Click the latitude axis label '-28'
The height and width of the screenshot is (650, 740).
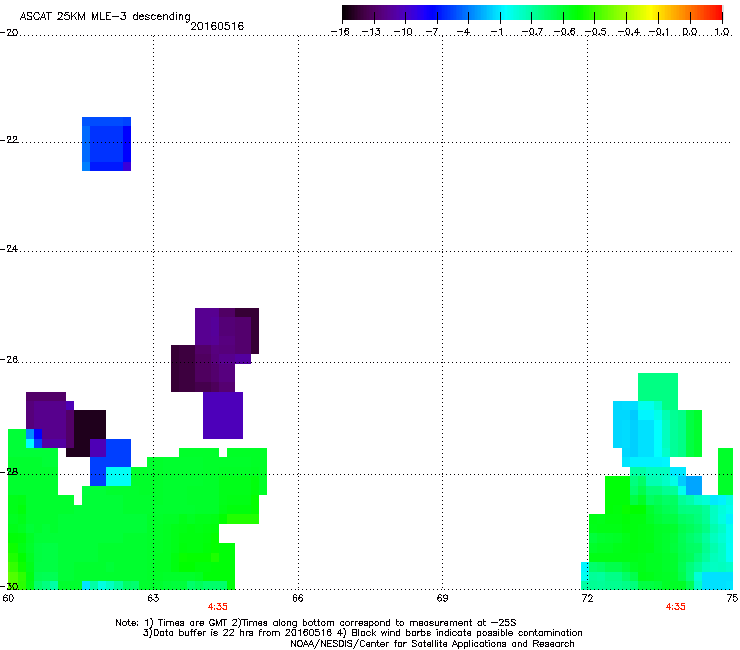click(x=9, y=472)
